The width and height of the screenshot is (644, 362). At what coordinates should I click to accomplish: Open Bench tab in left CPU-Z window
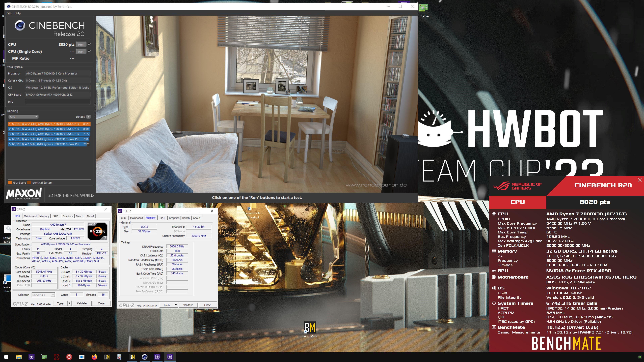pyautogui.click(x=79, y=216)
